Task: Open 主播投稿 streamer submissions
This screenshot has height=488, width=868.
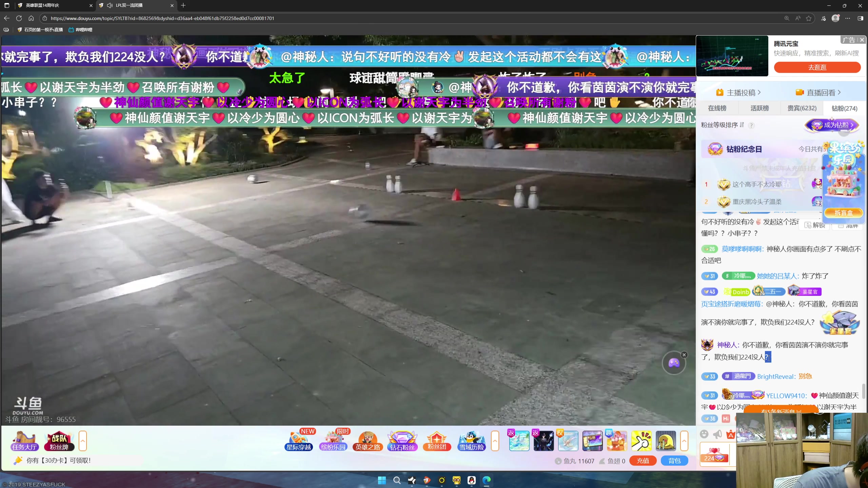Action: pyautogui.click(x=738, y=93)
